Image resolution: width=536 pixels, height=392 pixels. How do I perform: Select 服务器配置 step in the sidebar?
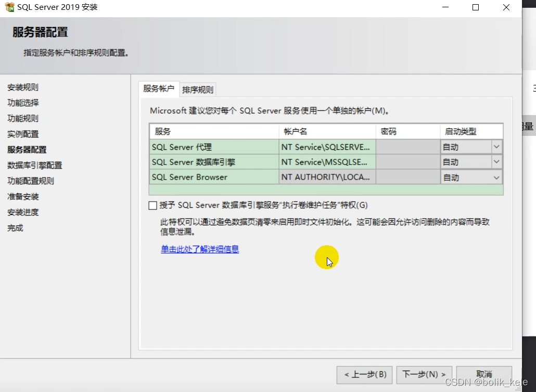pos(27,149)
